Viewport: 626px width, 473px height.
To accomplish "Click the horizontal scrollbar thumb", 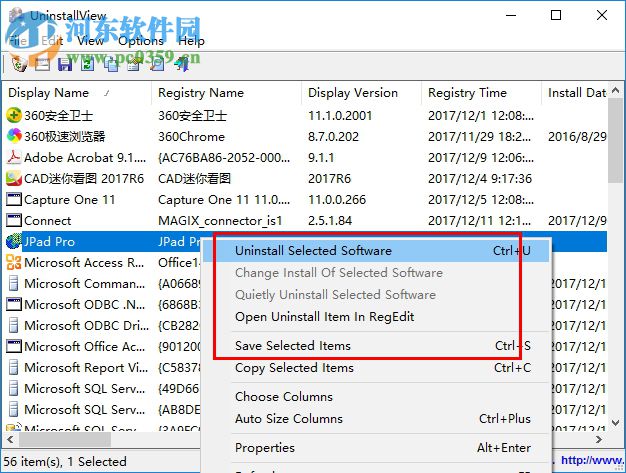I will [65, 439].
